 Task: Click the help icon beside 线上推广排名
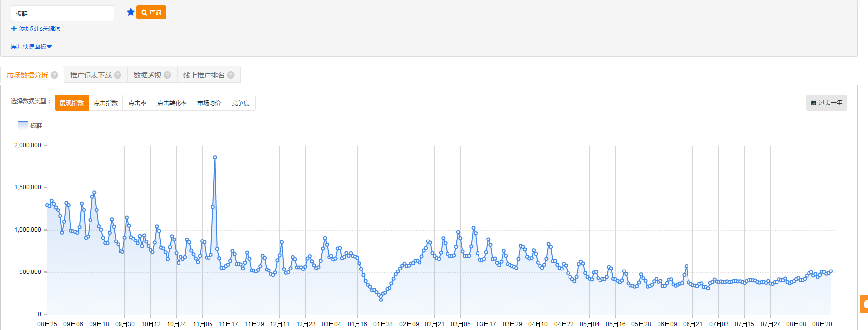pos(231,75)
